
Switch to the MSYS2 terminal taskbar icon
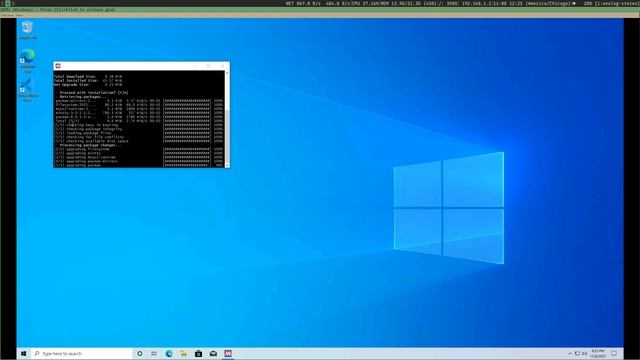[x=228, y=353]
